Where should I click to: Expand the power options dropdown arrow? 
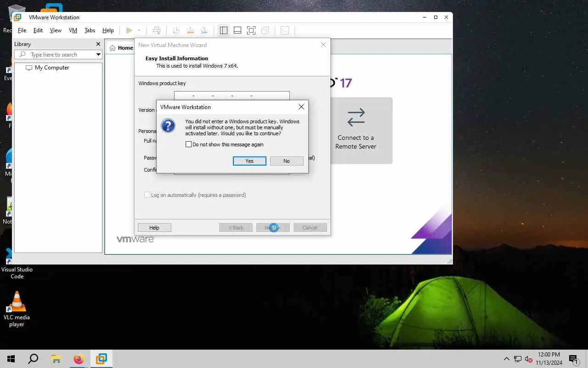pyautogui.click(x=139, y=30)
